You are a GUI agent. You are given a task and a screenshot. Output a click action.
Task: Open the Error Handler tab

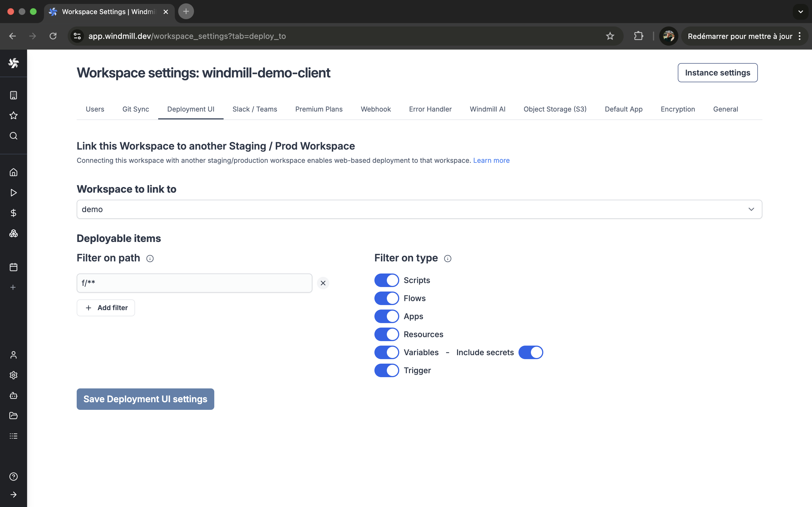click(x=430, y=109)
